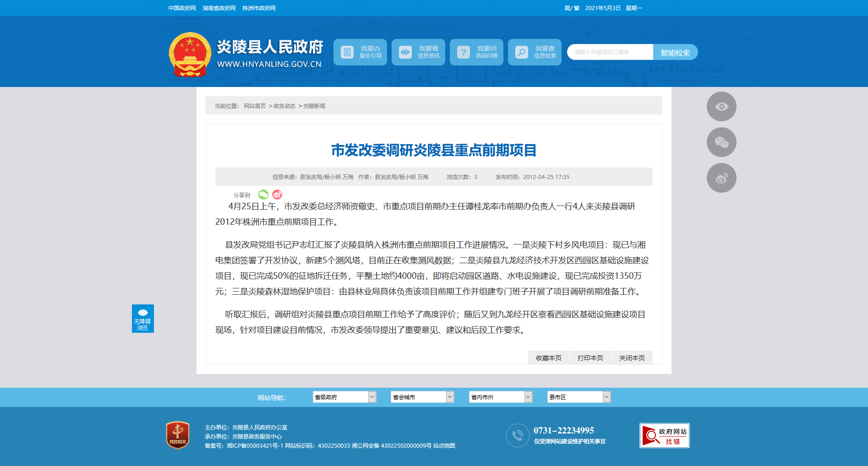Expand the 省会城市 dropdown

[x=422, y=397]
